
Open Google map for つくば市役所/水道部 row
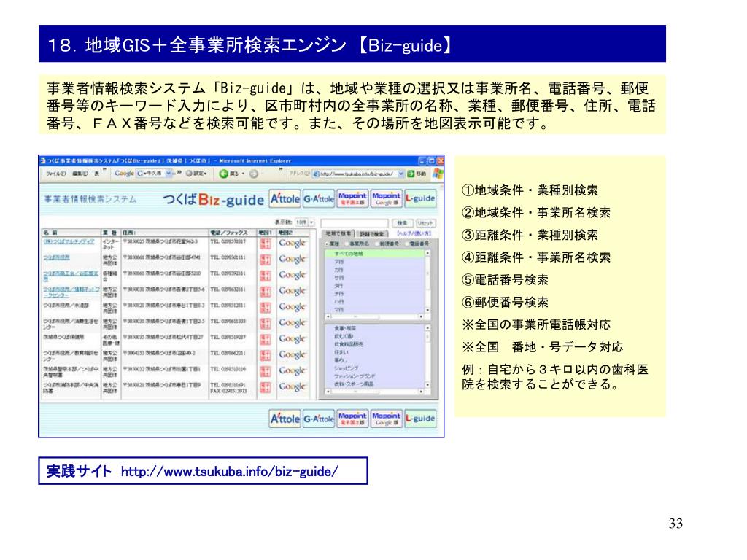click(x=292, y=307)
